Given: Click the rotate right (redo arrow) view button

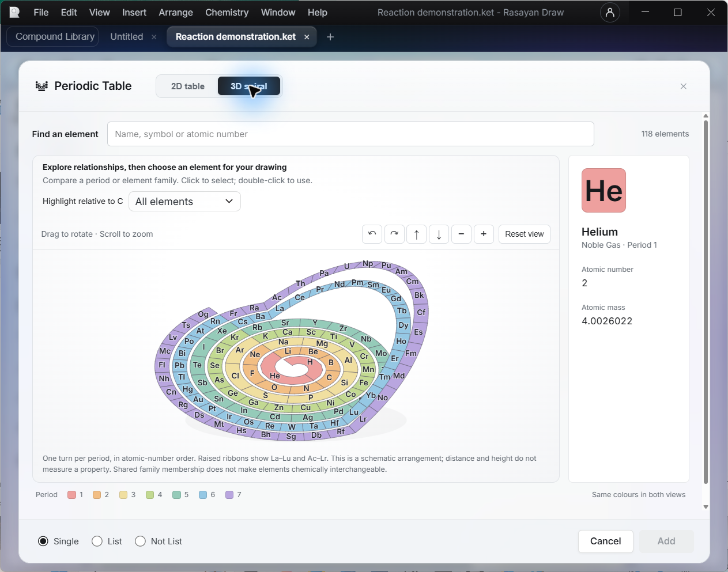Looking at the screenshot, I should 394,234.
